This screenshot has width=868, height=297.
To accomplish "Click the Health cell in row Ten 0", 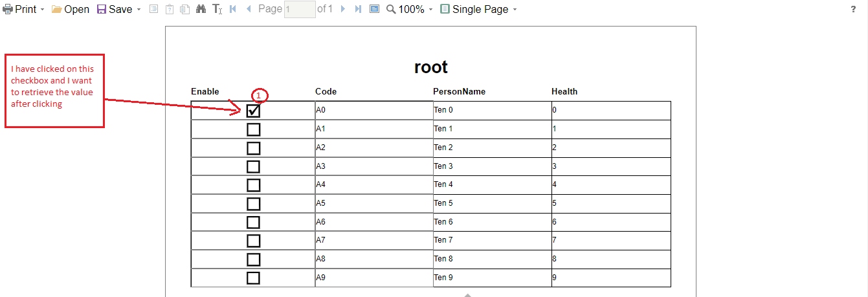I will (611, 111).
